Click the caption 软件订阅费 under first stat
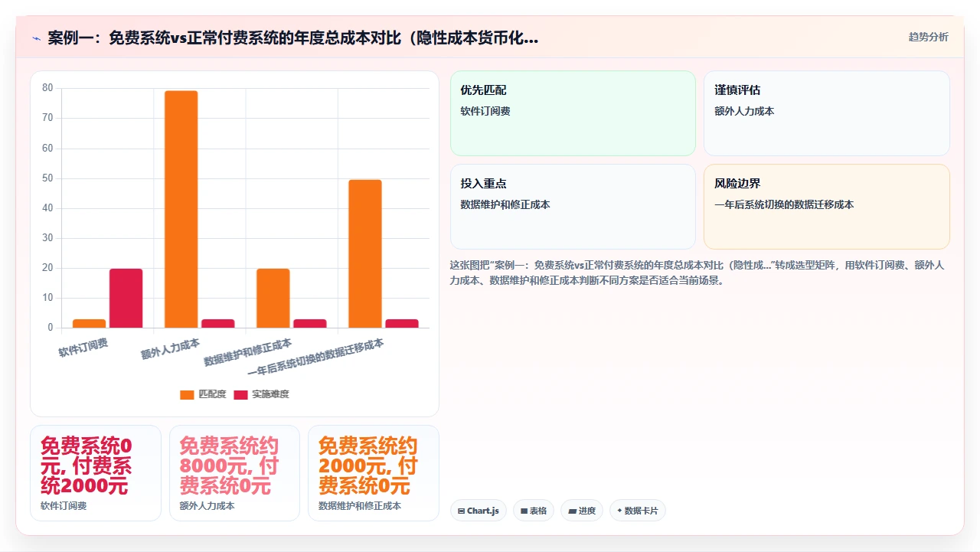980x552 pixels. pos(64,506)
